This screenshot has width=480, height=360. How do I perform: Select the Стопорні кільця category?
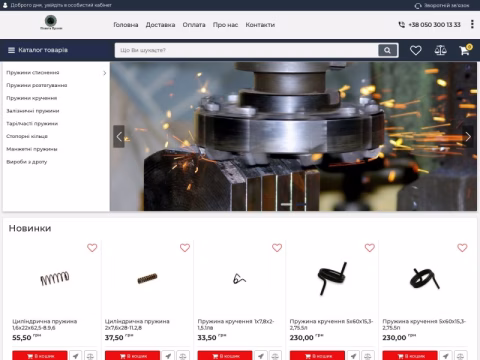27,136
